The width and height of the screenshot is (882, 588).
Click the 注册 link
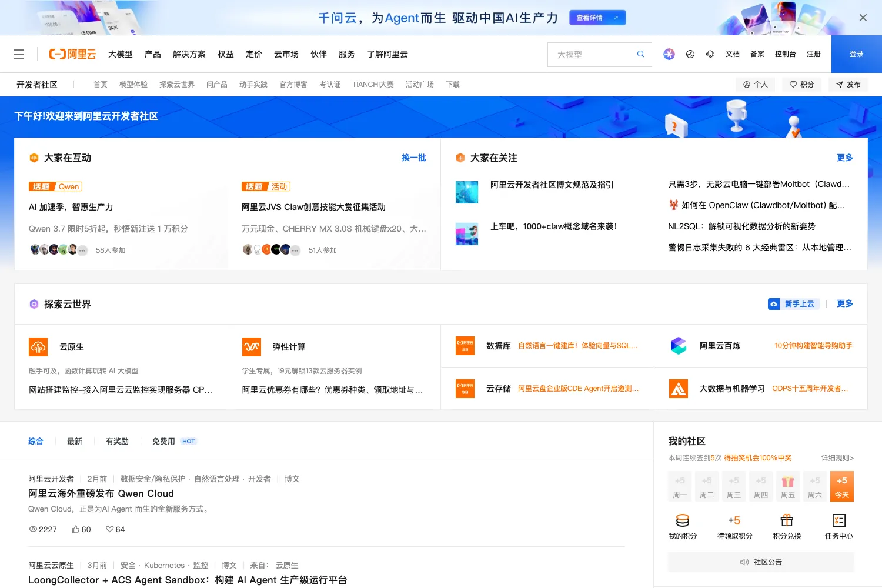[x=814, y=54]
